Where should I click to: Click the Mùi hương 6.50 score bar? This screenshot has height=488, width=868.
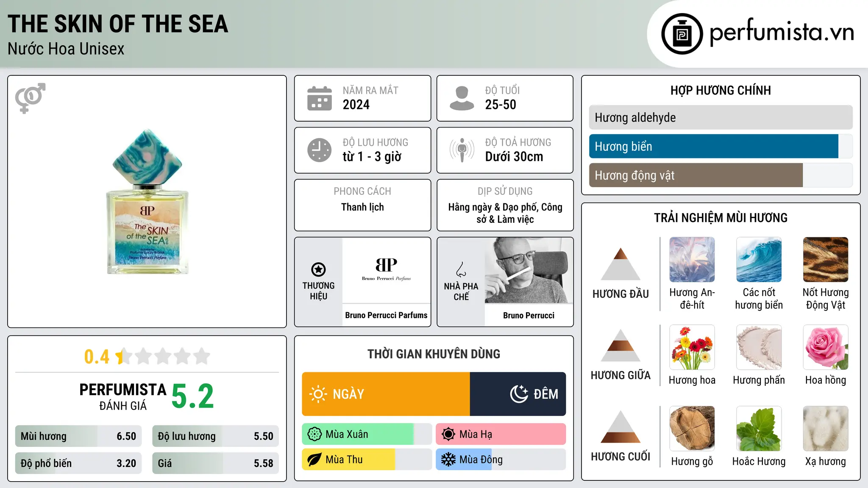pos(78,436)
